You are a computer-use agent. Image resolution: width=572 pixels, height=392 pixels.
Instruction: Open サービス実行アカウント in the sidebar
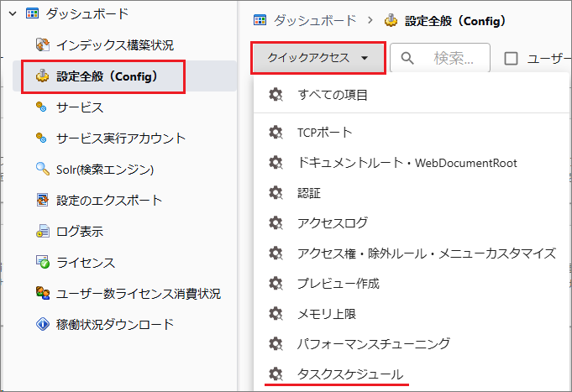pos(121,139)
